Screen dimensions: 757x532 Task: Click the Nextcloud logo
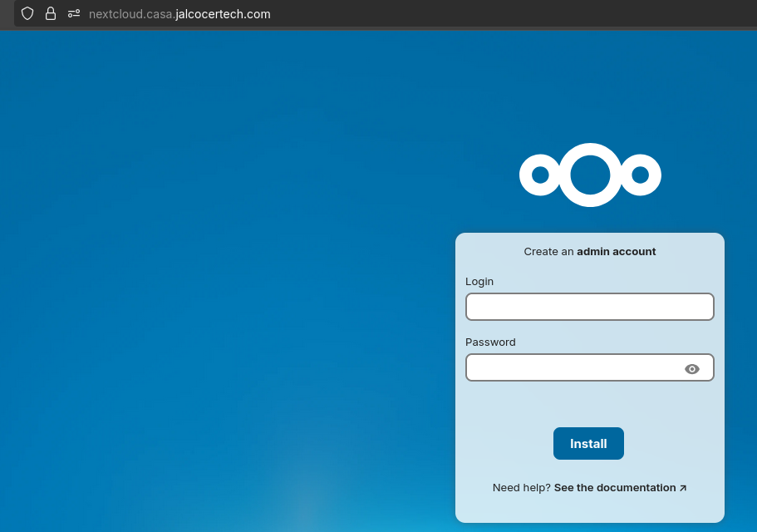pyautogui.click(x=590, y=175)
